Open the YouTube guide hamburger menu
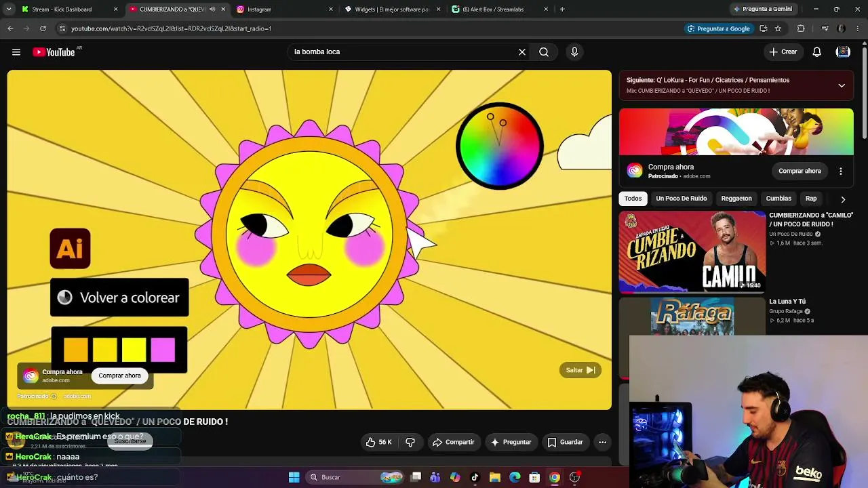 [x=16, y=52]
